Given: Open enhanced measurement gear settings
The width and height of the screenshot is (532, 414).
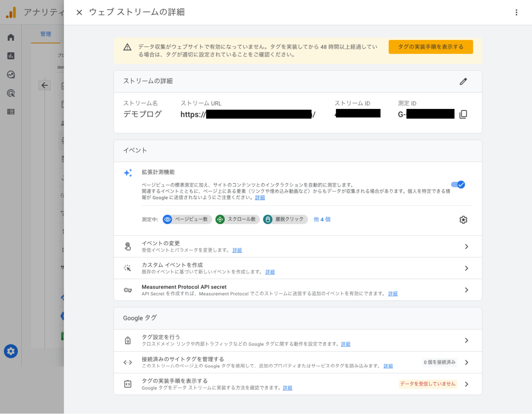Looking at the screenshot, I should tap(463, 220).
